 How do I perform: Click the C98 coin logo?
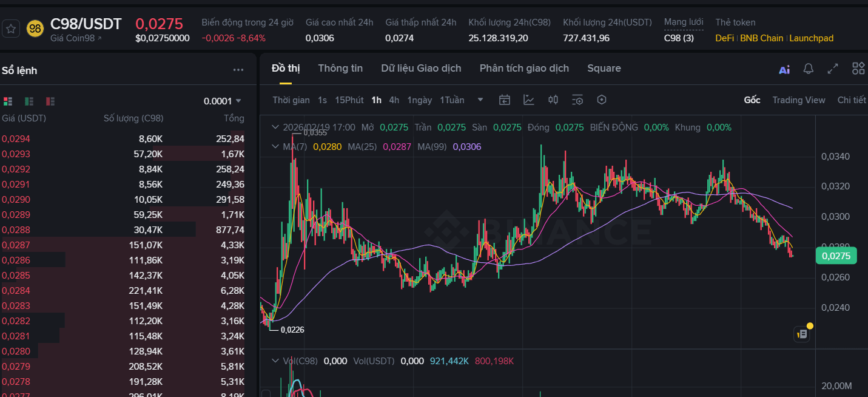click(x=35, y=29)
